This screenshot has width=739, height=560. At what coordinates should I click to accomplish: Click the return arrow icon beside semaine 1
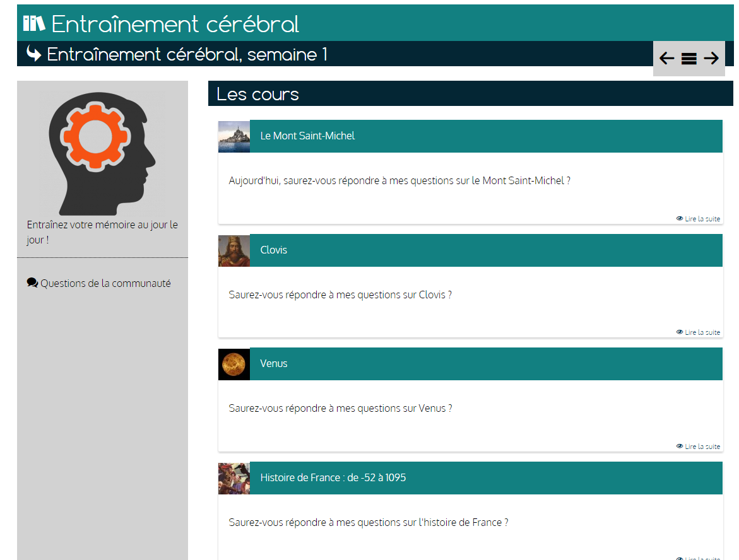(34, 54)
